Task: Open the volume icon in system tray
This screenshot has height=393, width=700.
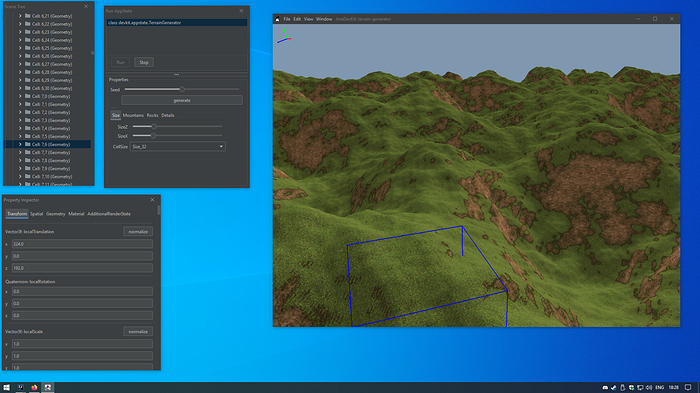Action: point(649,387)
